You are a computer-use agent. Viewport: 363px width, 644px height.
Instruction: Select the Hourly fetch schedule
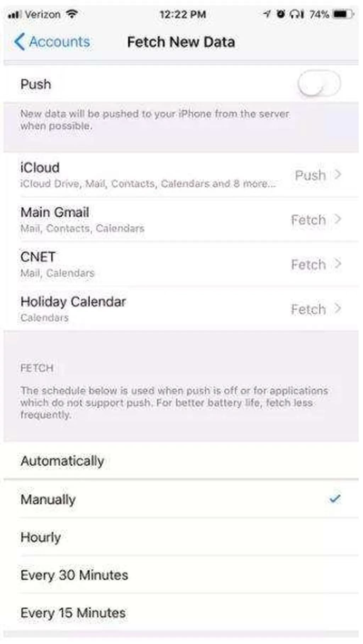41,537
